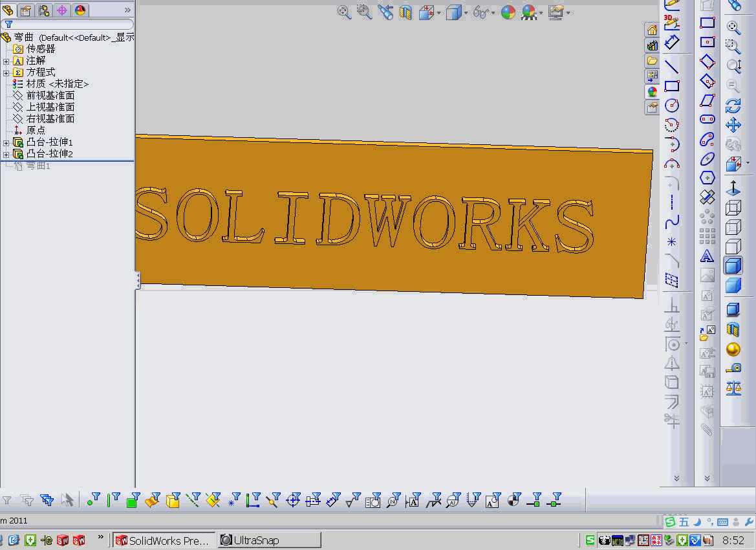
Task: Select the 原点 origin item
Action: 35,130
